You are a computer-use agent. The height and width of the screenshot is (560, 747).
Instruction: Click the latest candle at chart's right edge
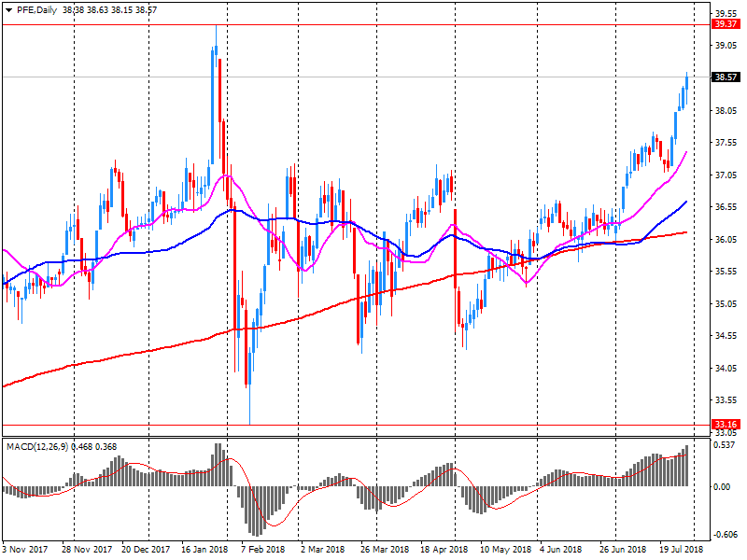pyautogui.click(x=687, y=81)
